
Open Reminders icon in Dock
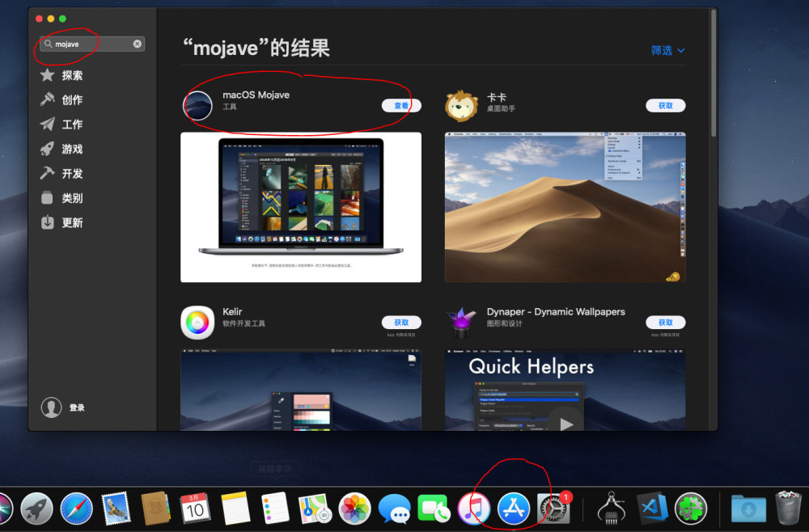[275, 509]
